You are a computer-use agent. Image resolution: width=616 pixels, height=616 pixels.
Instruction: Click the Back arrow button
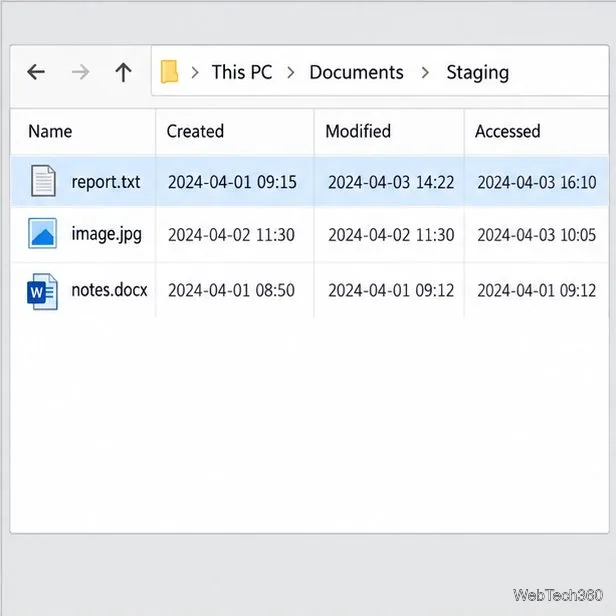pos(36,72)
